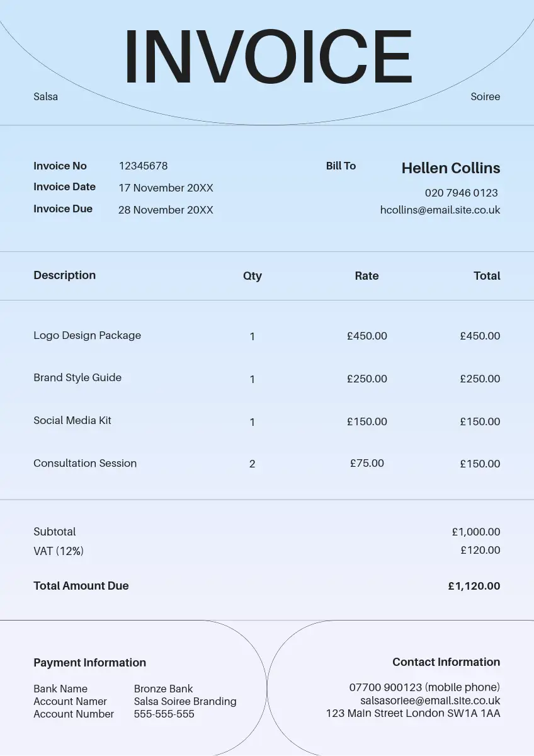Image resolution: width=534 pixels, height=756 pixels.
Task: Click the Subtotal amount £1,000.00
Action: coord(475,532)
